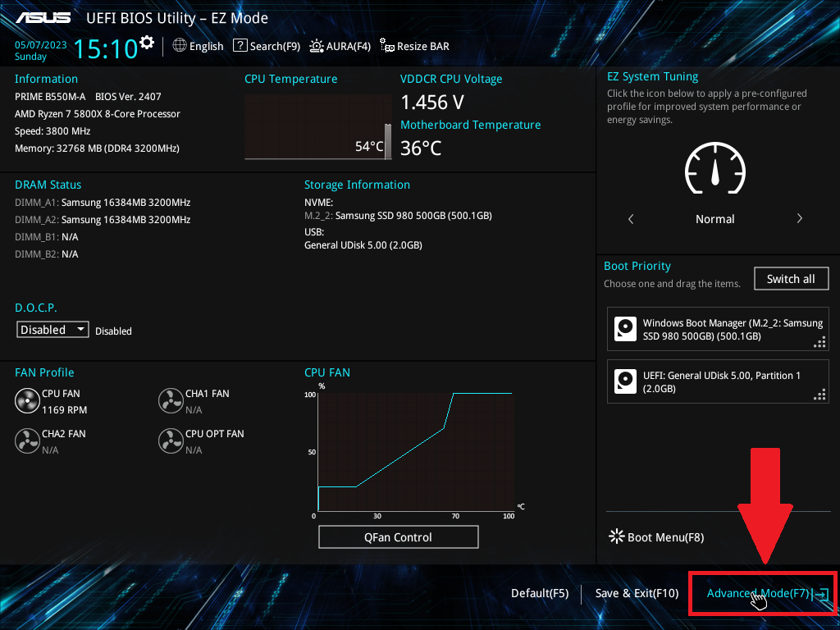Click the Switch all button
Viewport: 840px width, 630px height.
coord(792,279)
